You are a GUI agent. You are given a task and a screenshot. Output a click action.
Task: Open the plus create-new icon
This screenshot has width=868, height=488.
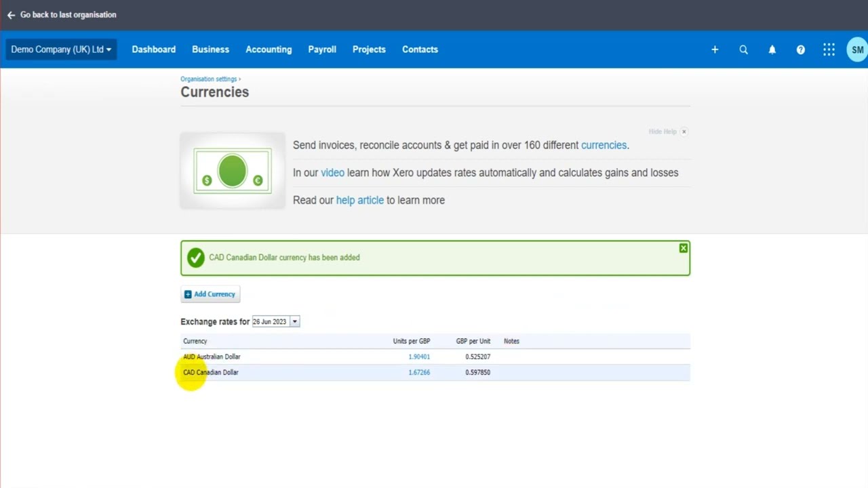715,49
